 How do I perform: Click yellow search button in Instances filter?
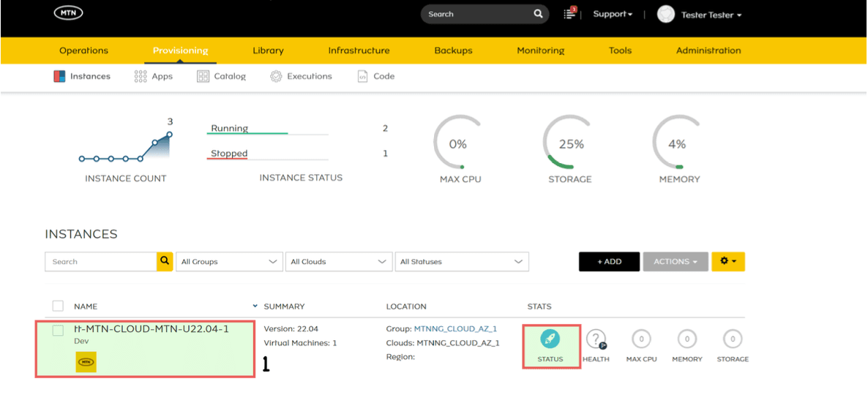point(165,261)
